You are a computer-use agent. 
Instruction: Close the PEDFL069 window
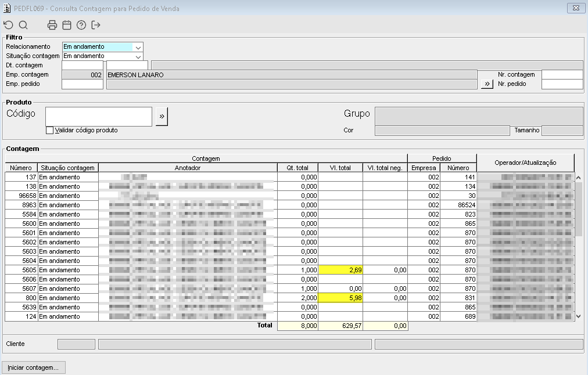point(576,8)
